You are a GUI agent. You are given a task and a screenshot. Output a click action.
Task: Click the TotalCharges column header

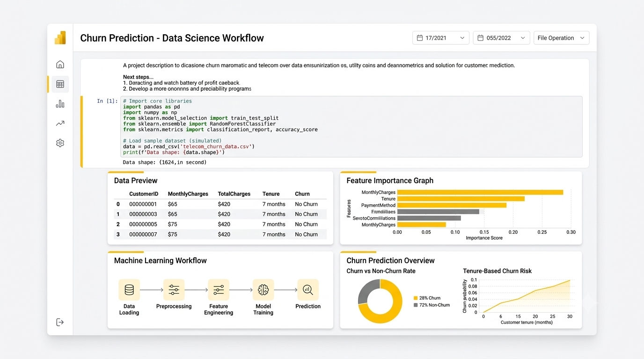tap(234, 194)
